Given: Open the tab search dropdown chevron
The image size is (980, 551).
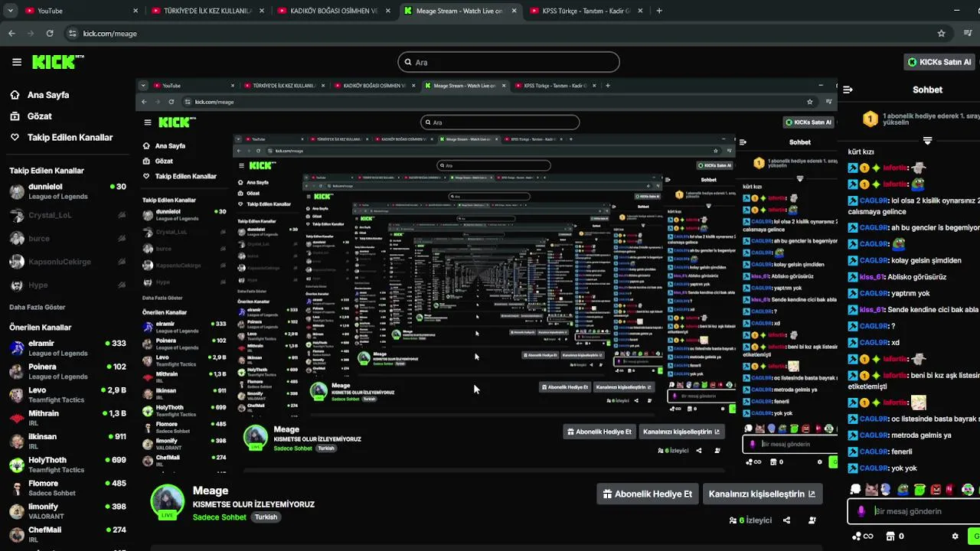Looking at the screenshot, I should [x=10, y=11].
